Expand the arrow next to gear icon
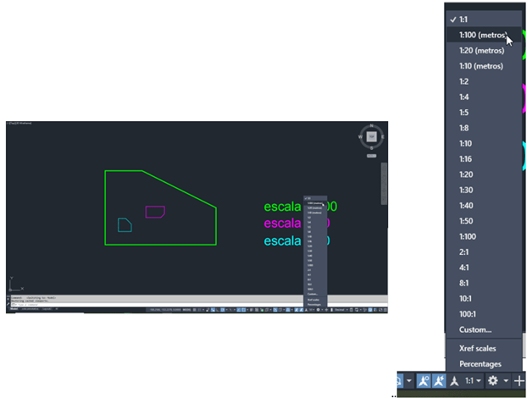 point(508,382)
